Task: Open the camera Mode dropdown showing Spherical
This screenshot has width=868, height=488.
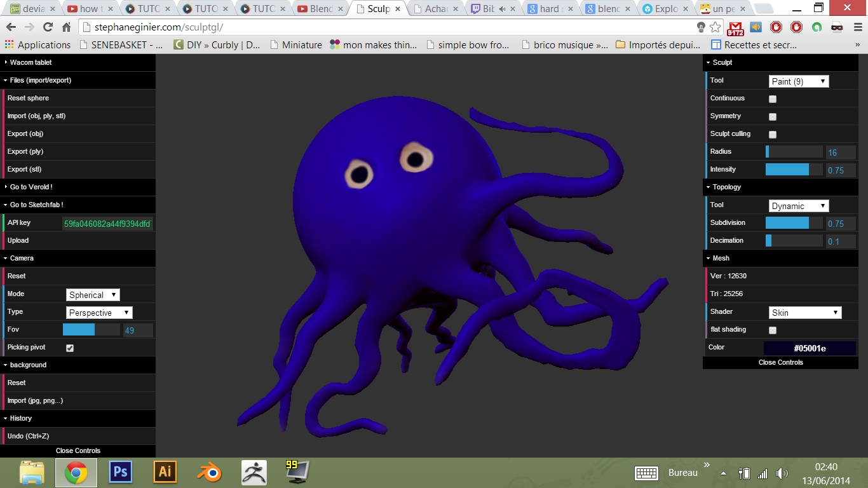Action: pyautogui.click(x=93, y=295)
